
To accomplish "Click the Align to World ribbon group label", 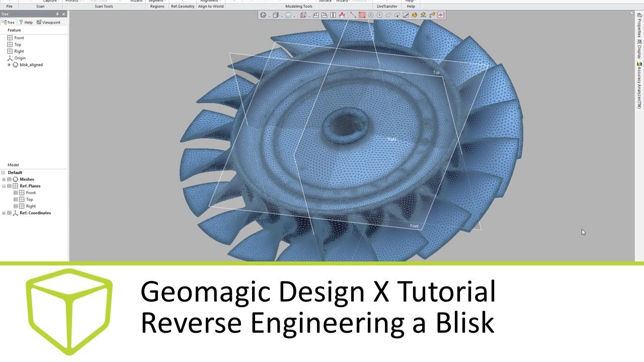I will click(211, 7).
